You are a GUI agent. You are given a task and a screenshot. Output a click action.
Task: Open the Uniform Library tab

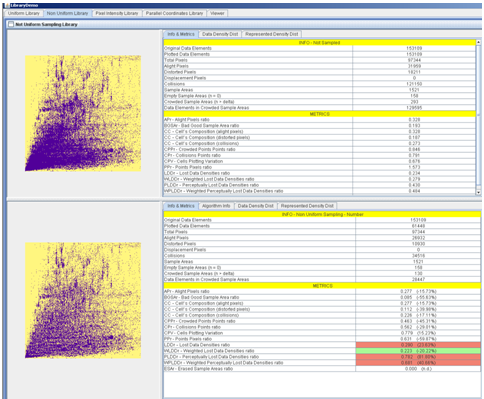click(x=24, y=13)
